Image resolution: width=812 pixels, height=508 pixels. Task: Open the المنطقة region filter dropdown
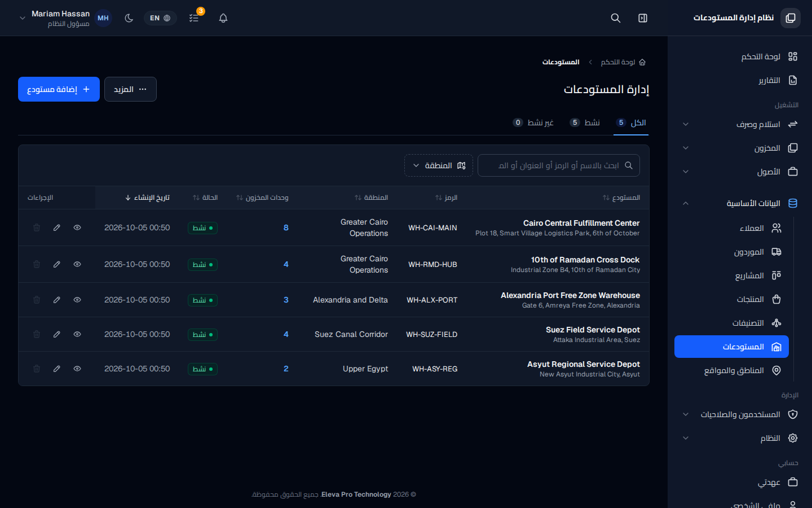coord(439,165)
